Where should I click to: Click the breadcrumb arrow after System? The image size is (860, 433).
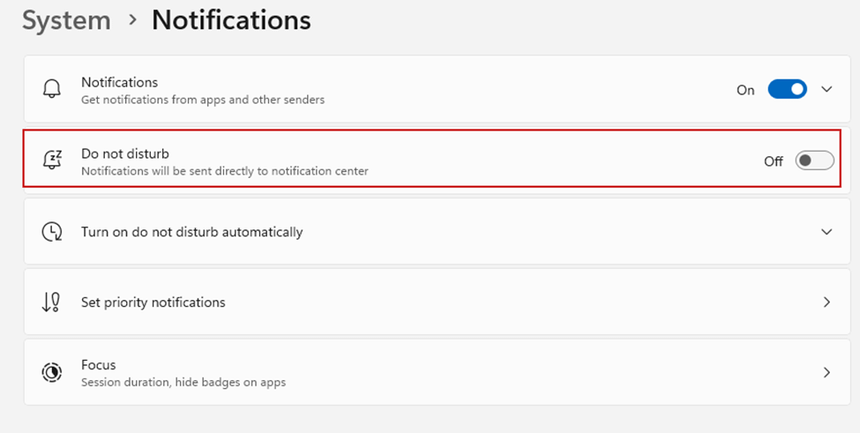point(133,21)
